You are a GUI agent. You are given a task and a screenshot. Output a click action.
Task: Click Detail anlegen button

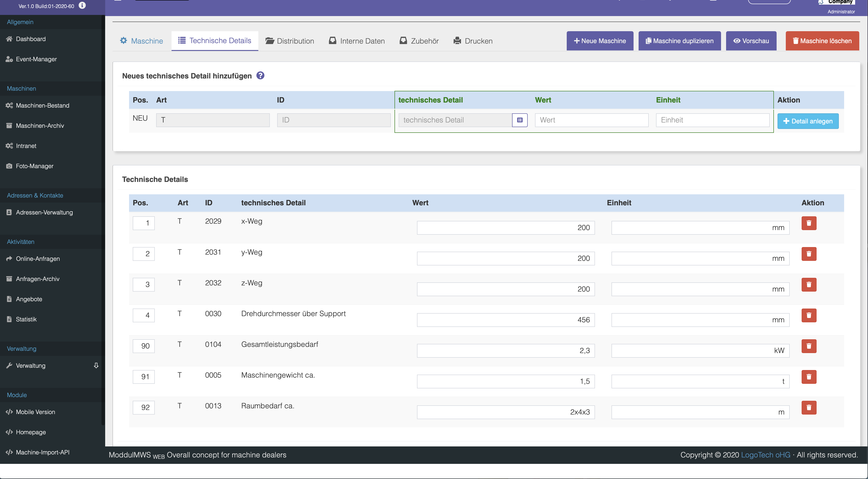(x=808, y=121)
